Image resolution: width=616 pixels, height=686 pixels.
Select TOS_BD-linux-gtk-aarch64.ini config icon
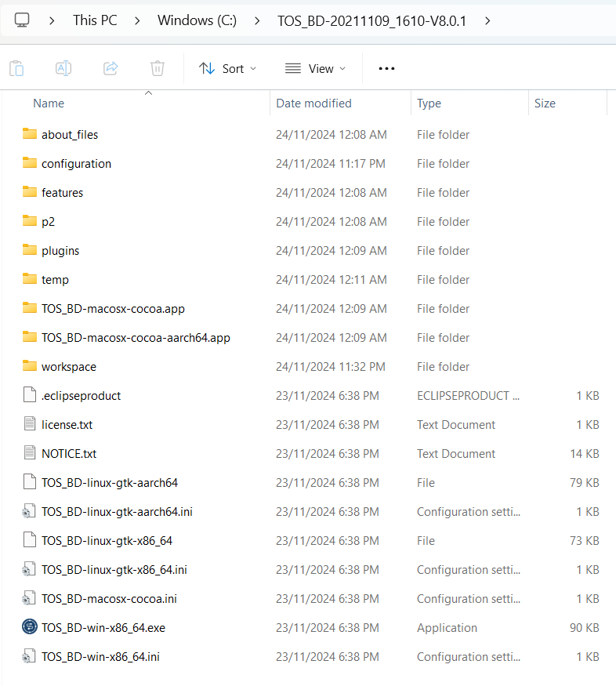coord(29,511)
